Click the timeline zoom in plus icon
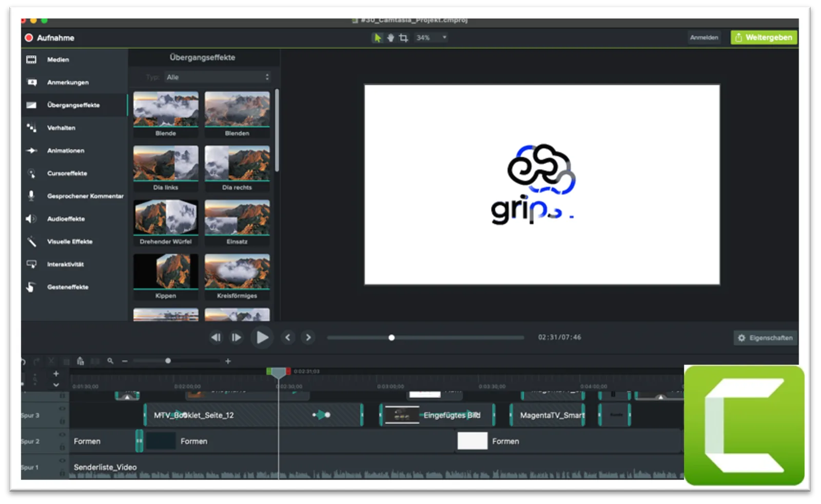The width and height of the screenshot is (821, 504). pos(228,361)
